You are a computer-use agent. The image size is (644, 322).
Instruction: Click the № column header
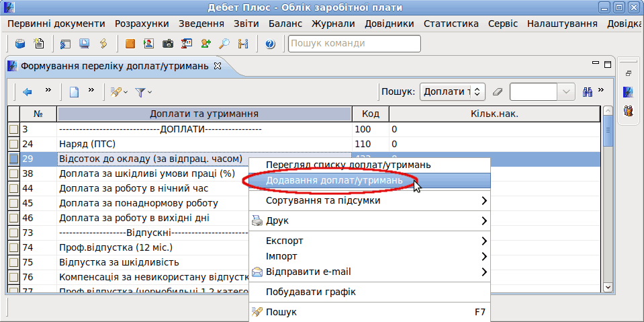[x=38, y=114]
